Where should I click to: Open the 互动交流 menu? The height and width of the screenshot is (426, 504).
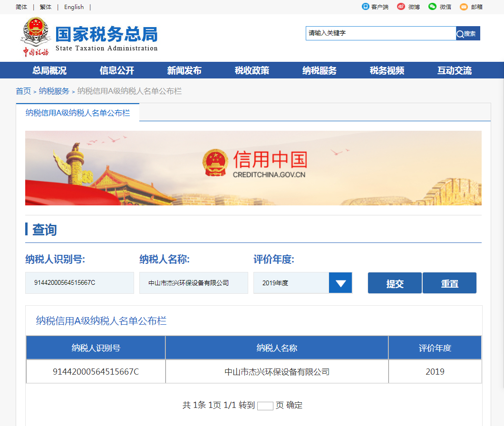[455, 70]
